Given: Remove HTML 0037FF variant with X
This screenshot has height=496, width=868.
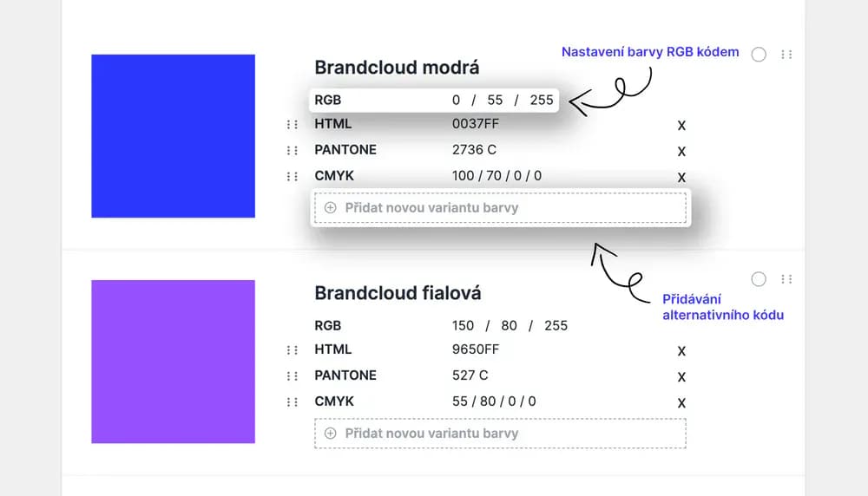Looking at the screenshot, I should pos(681,126).
